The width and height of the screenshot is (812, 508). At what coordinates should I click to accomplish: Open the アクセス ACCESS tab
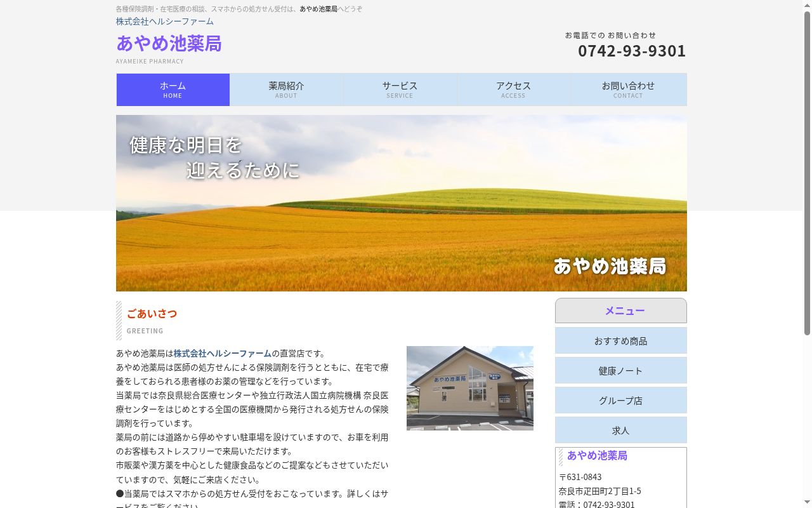[x=513, y=90]
